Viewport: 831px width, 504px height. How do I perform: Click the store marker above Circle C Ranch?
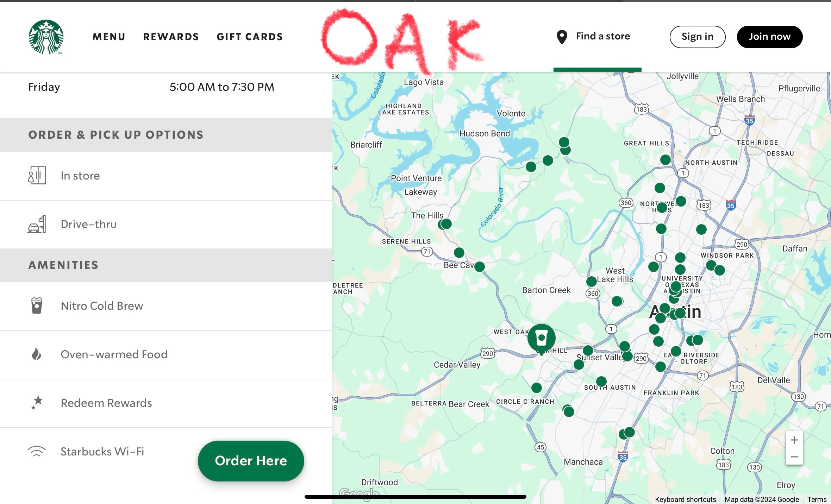(x=537, y=388)
